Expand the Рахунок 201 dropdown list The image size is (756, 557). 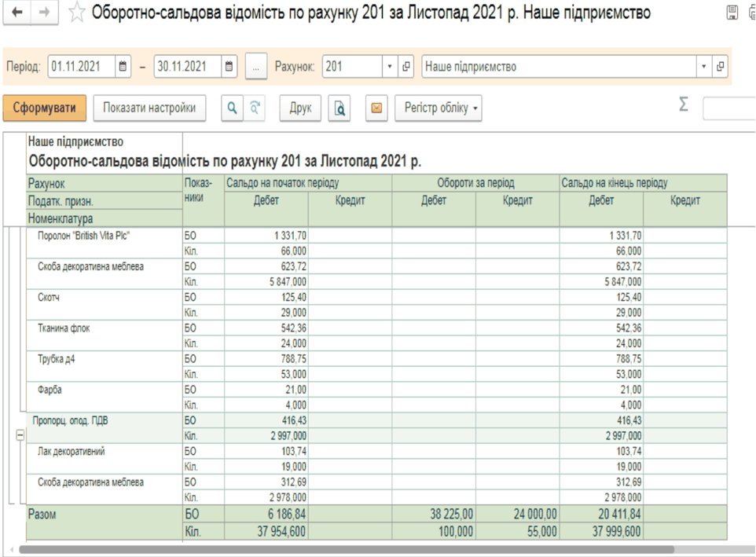click(390, 67)
